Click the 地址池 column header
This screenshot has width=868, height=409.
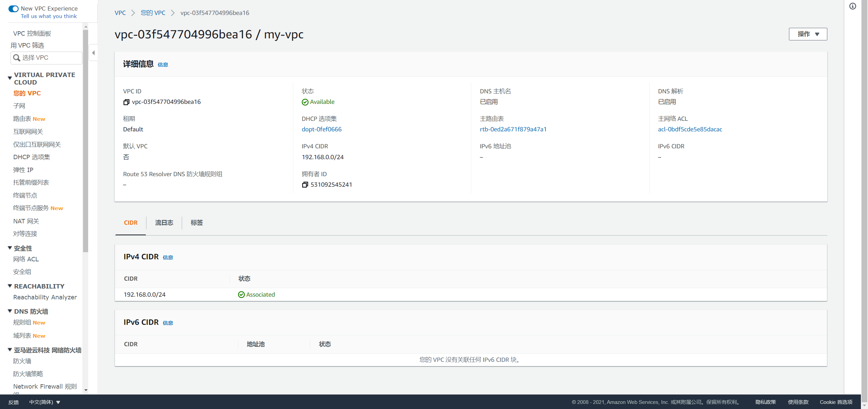click(256, 345)
